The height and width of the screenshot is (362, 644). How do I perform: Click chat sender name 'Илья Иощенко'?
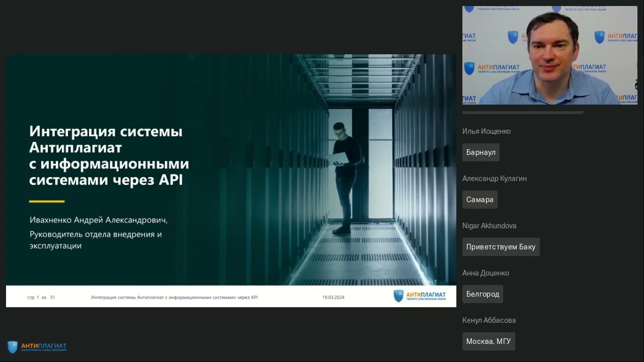[487, 131]
